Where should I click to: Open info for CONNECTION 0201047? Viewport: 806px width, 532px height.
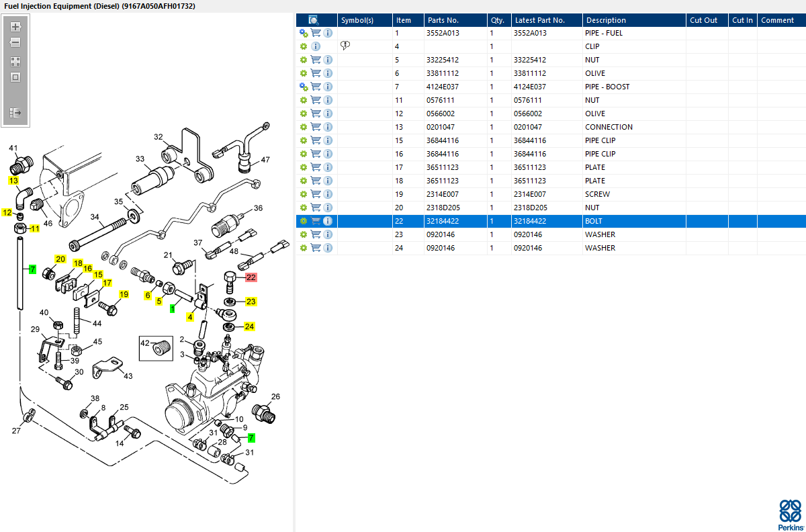click(328, 127)
